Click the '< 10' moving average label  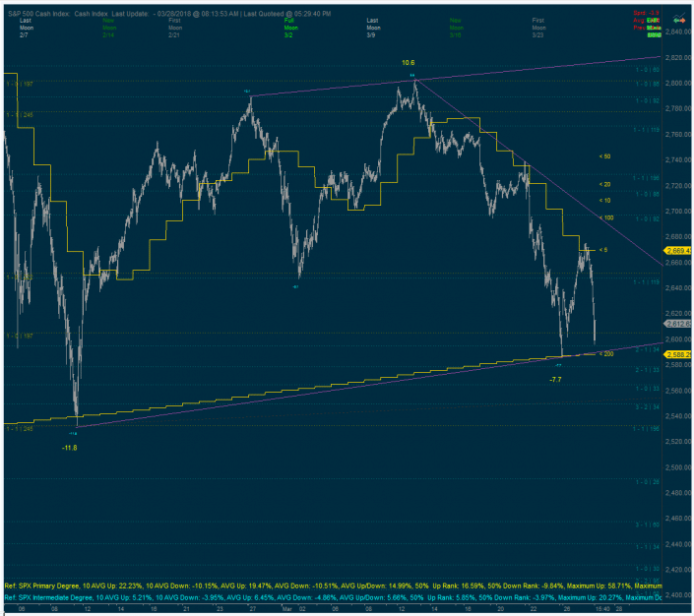(x=604, y=201)
